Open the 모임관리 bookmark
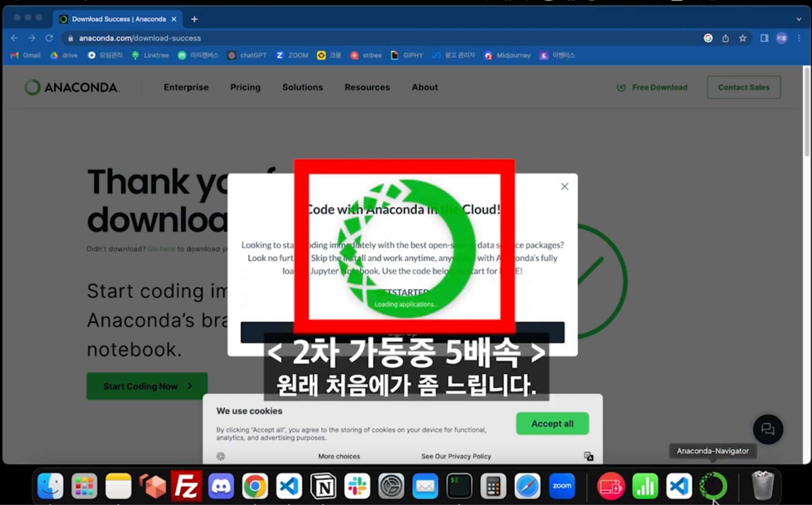812x505 pixels. [x=105, y=55]
